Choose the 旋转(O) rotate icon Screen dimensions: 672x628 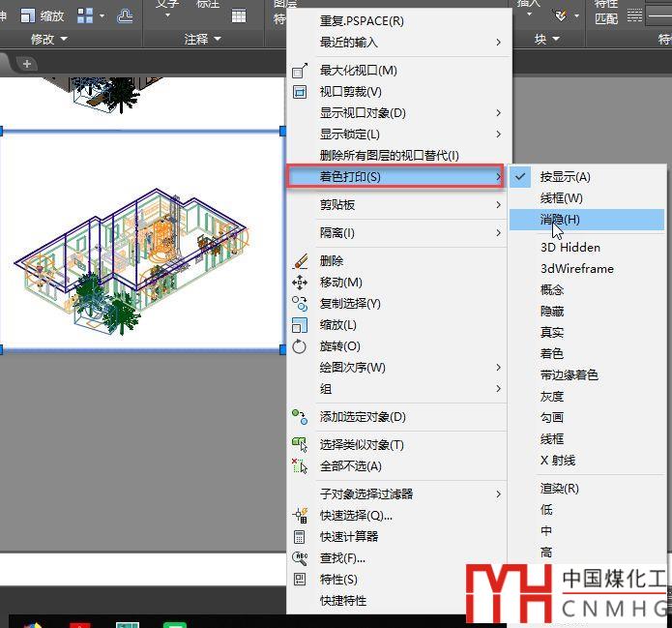point(300,346)
